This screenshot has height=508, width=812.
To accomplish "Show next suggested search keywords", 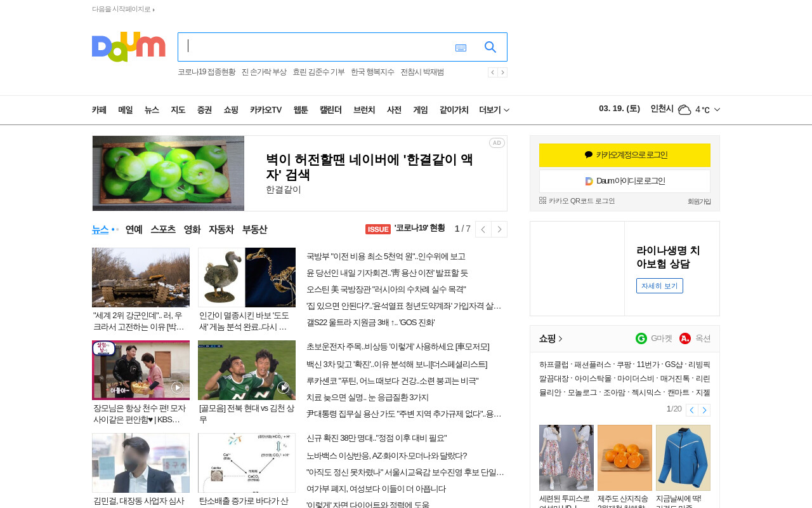I will [x=502, y=72].
